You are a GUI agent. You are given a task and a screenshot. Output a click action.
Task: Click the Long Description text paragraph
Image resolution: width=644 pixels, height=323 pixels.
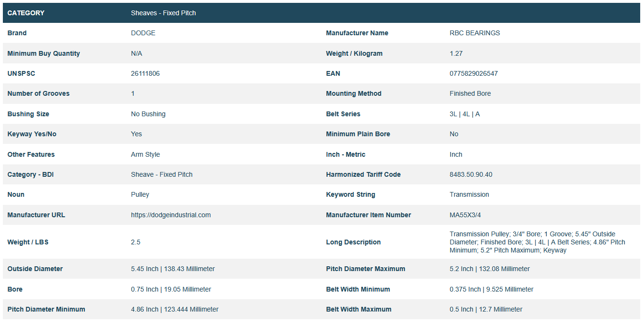(537, 242)
